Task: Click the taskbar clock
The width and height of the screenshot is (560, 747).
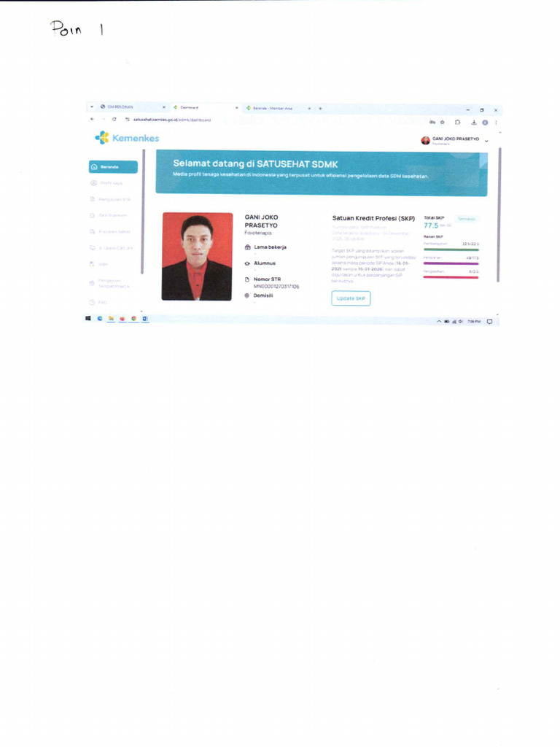Action: (474, 322)
